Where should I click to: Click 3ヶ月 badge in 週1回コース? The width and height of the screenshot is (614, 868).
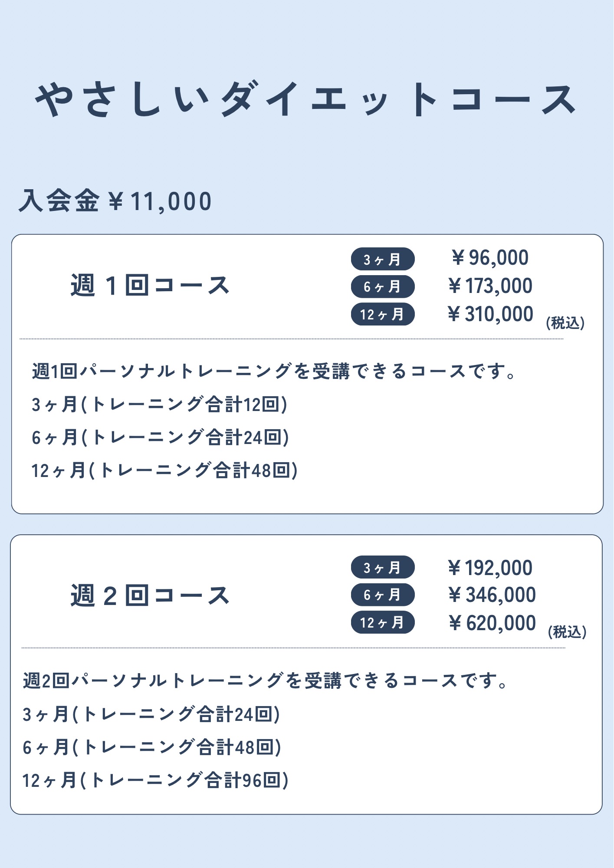pyautogui.click(x=382, y=260)
